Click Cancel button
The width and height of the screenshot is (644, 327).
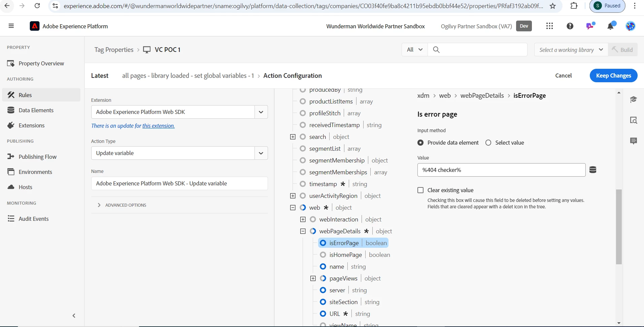click(x=563, y=76)
